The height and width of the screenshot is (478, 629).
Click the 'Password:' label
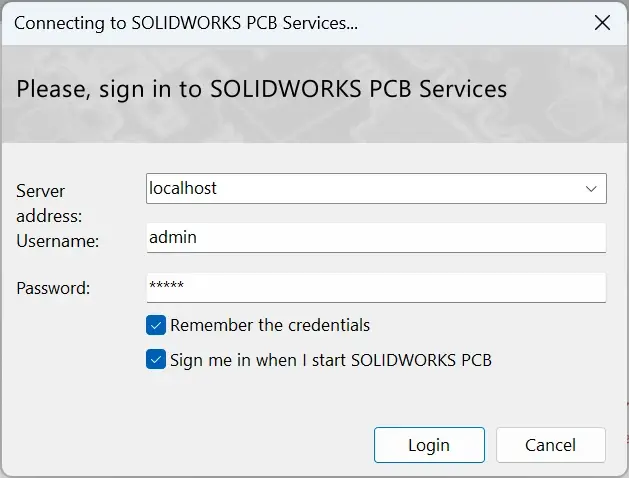tap(53, 288)
